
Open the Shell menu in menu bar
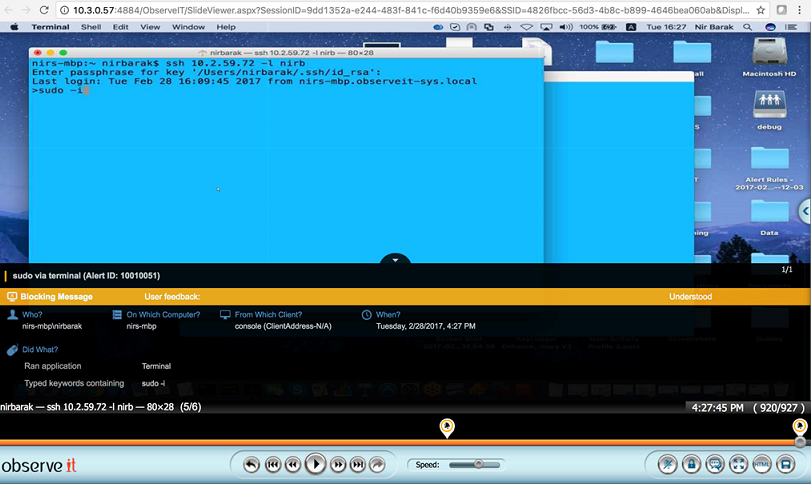90,27
